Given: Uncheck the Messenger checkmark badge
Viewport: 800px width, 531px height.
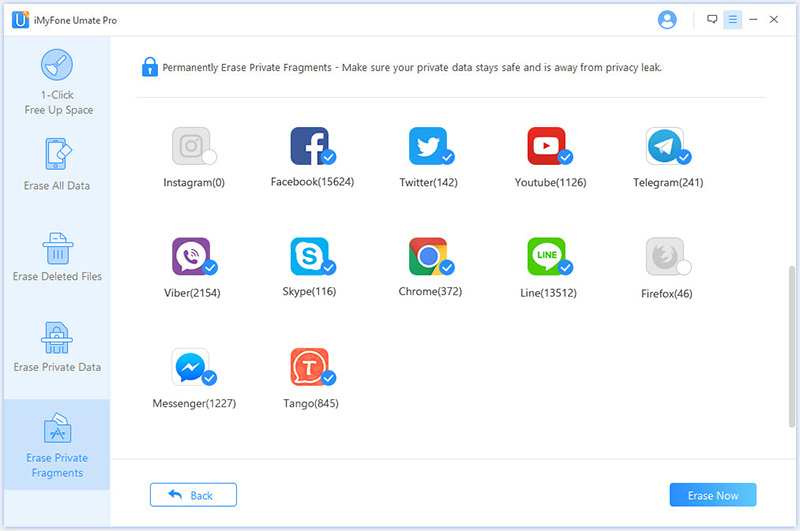Looking at the screenshot, I should pos(209,378).
